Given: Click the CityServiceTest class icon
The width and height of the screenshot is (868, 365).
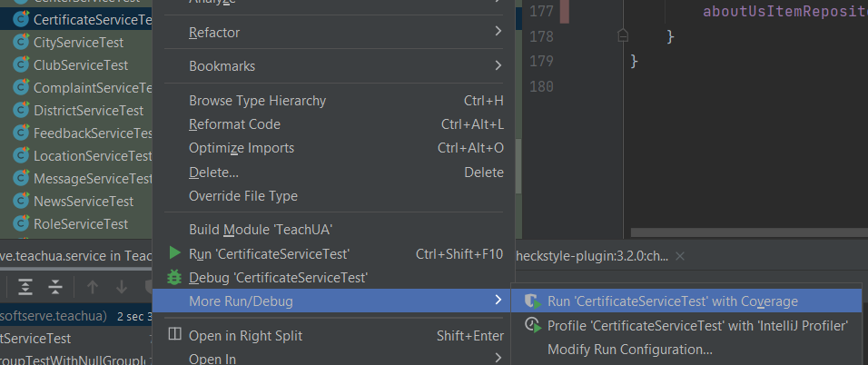Looking at the screenshot, I should click(21, 42).
